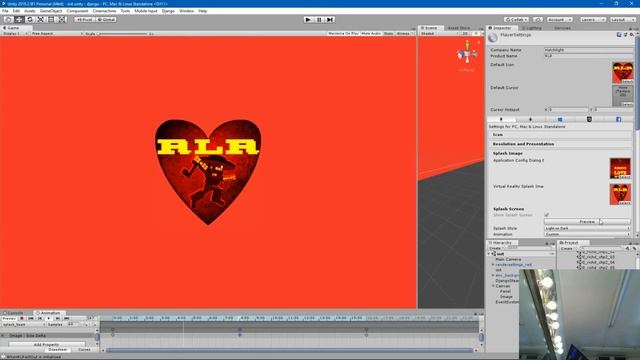Open the Component menu

[77, 11]
